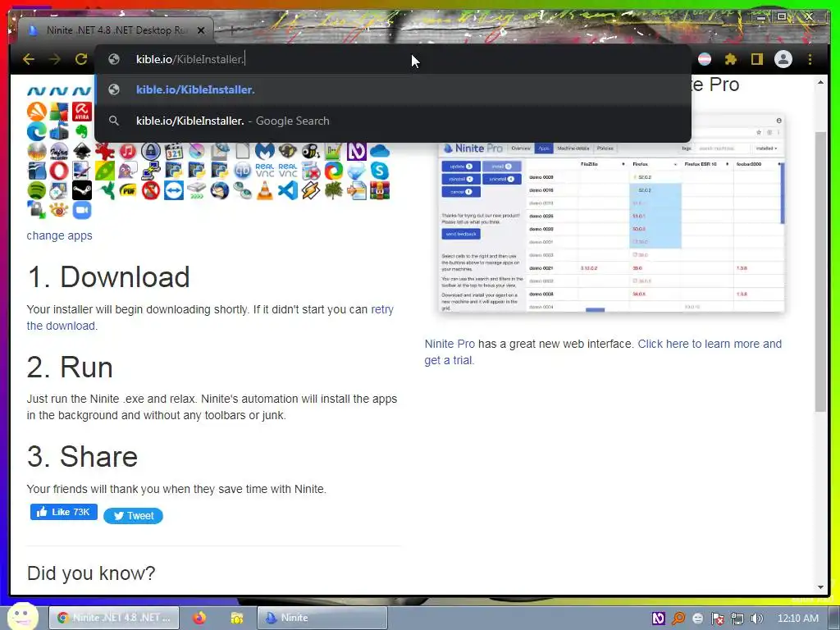The height and width of the screenshot is (630, 840).
Task: Click the Opera red O icon
Action: [x=59, y=171]
